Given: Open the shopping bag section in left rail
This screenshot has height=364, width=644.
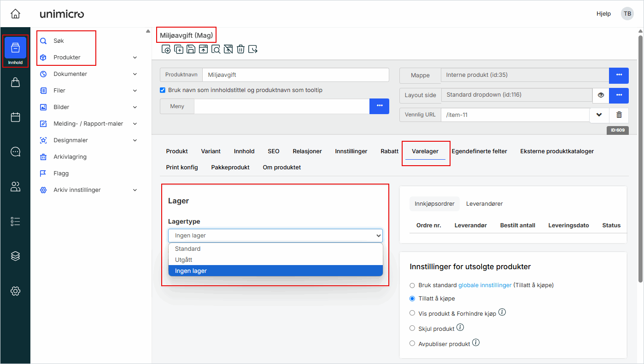Looking at the screenshot, I should point(15,82).
